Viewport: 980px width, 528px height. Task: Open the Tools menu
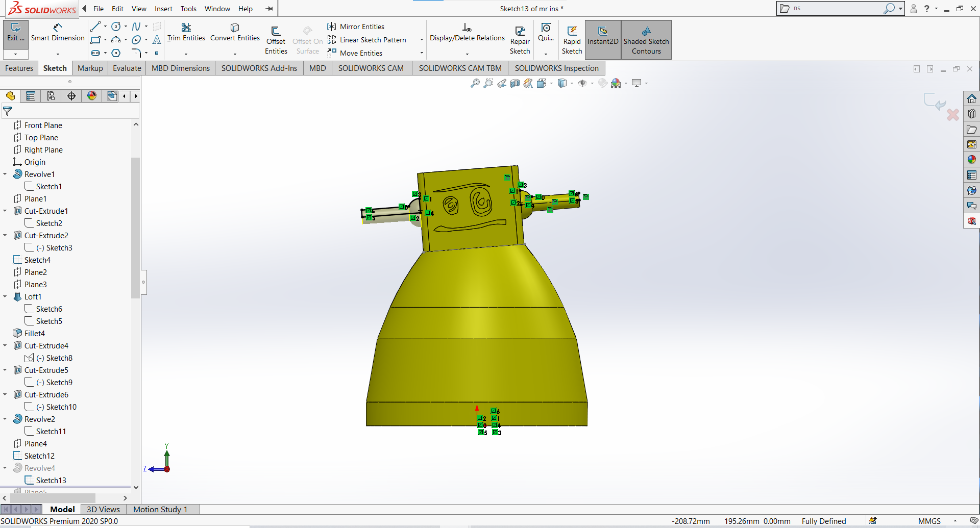tap(188, 9)
